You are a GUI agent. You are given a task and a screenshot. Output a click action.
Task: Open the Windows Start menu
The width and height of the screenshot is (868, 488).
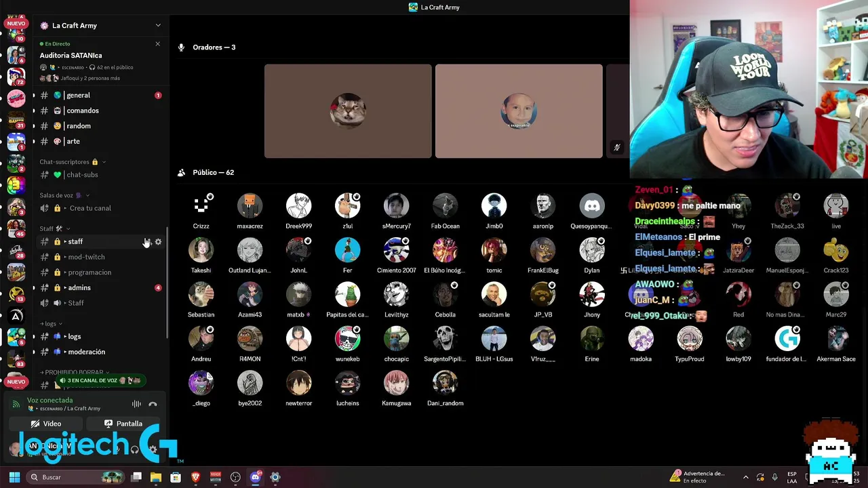[x=14, y=477]
